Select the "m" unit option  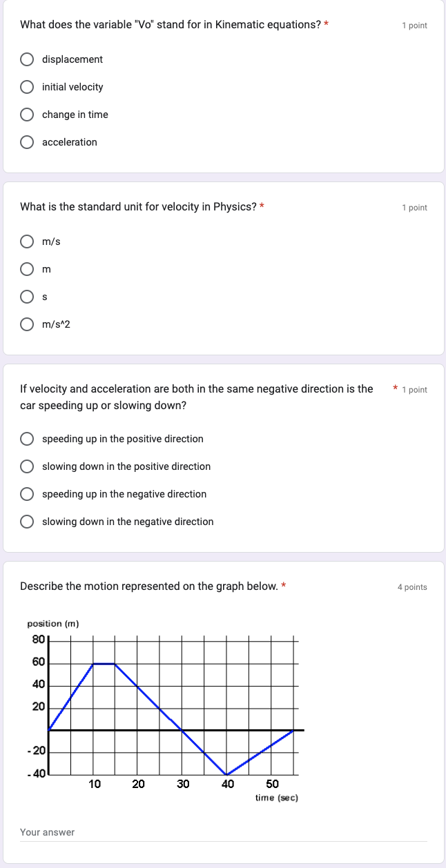tap(27, 269)
